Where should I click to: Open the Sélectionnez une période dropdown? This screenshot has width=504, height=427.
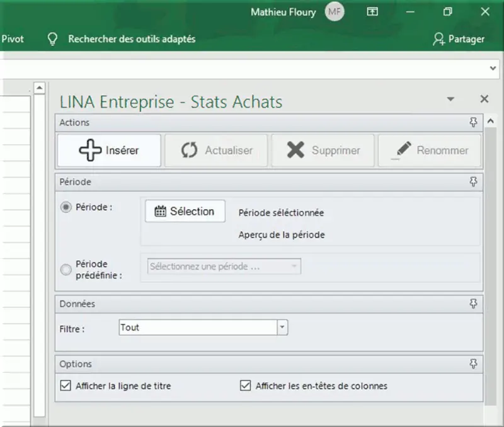pos(224,266)
